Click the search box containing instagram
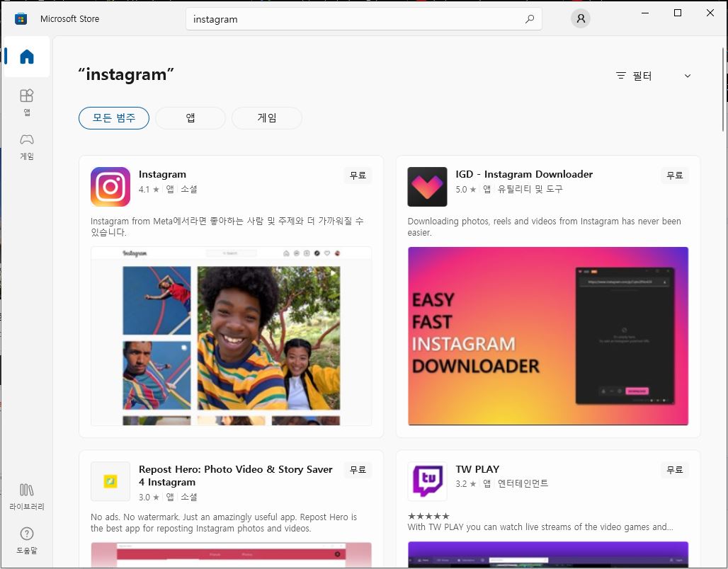The image size is (728, 569). [x=364, y=19]
